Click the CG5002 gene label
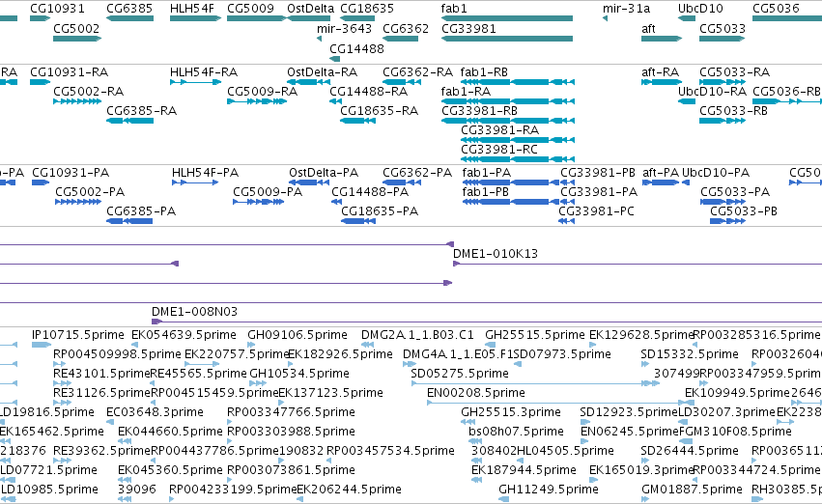Screen dimensions: 822x504 point(76,28)
